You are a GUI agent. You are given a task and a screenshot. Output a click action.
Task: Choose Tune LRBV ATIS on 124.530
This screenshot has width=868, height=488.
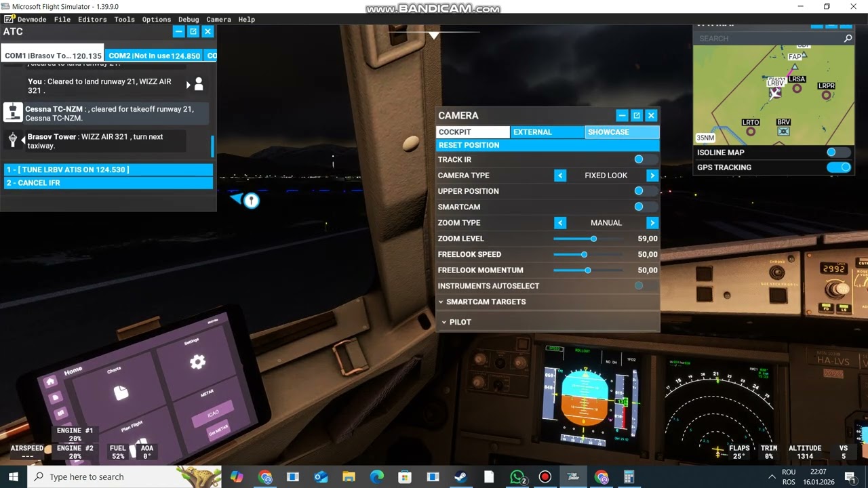click(x=108, y=169)
